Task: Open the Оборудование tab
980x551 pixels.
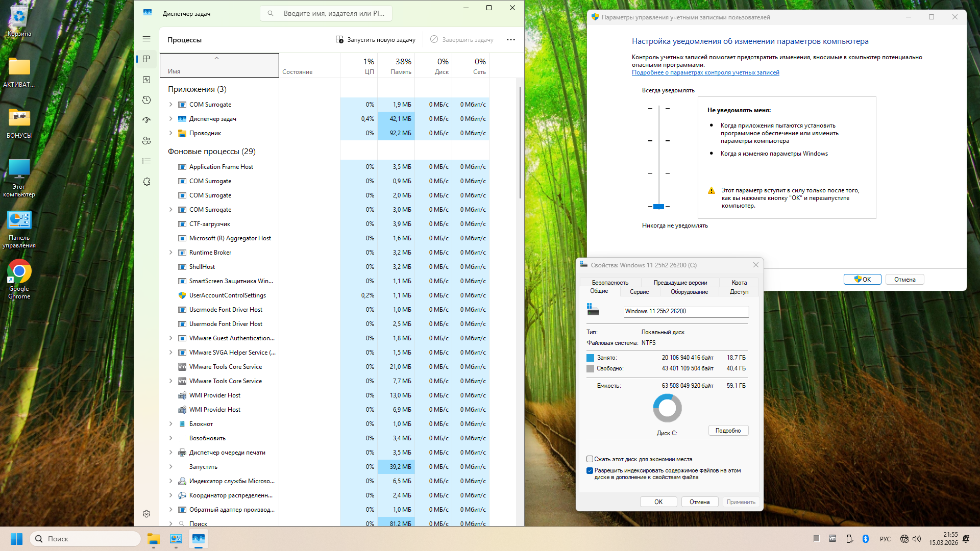Action: tap(689, 292)
